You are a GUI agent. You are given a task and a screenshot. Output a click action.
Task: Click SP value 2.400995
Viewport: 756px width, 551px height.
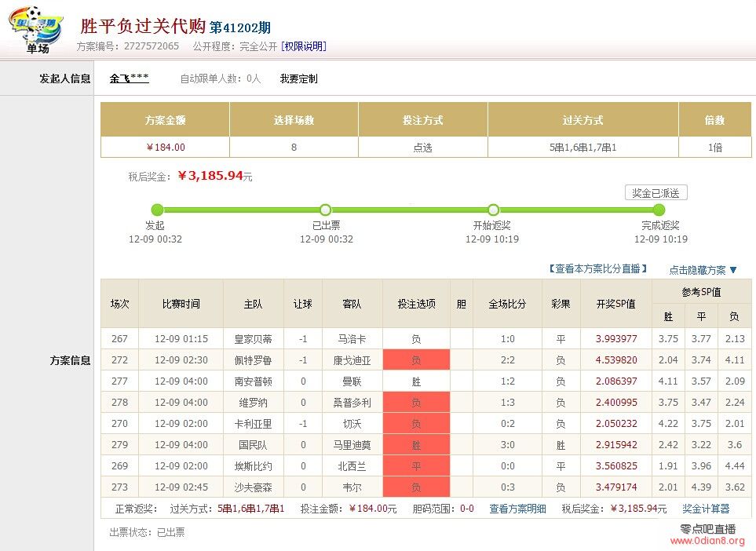pos(616,403)
